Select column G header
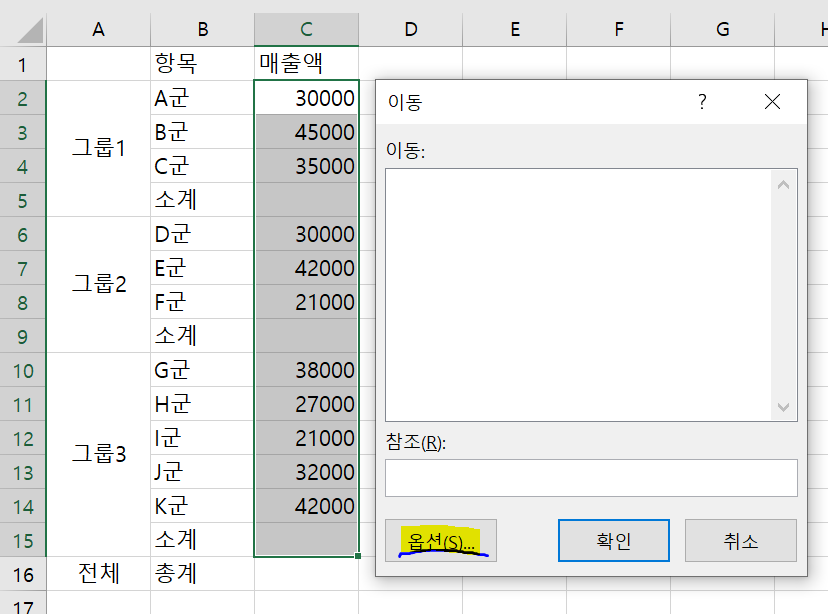828x614 pixels. click(722, 30)
